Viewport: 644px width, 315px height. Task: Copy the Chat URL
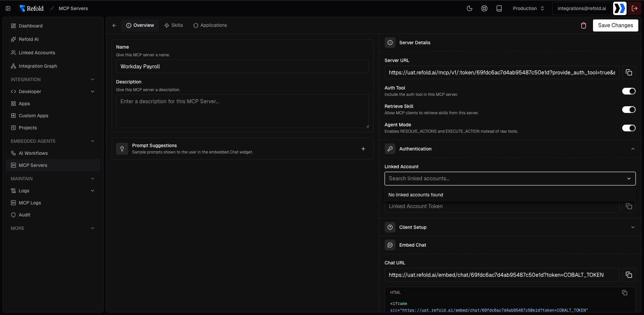(629, 275)
